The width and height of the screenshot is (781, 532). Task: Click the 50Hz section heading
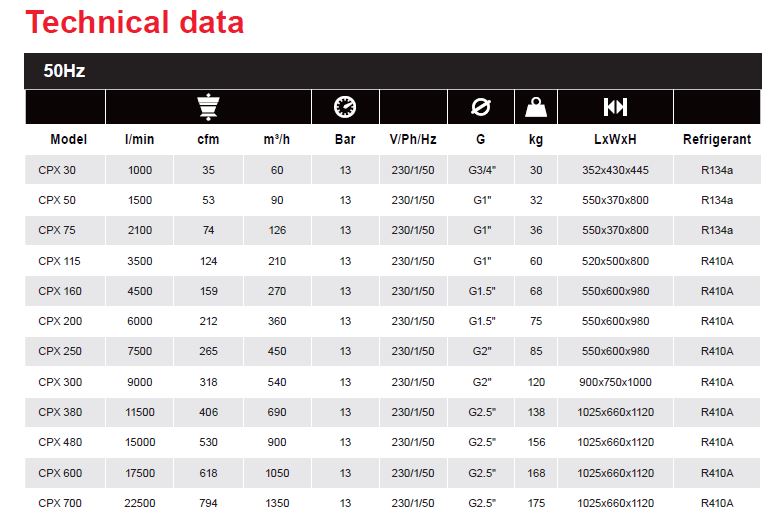click(64, 71)
